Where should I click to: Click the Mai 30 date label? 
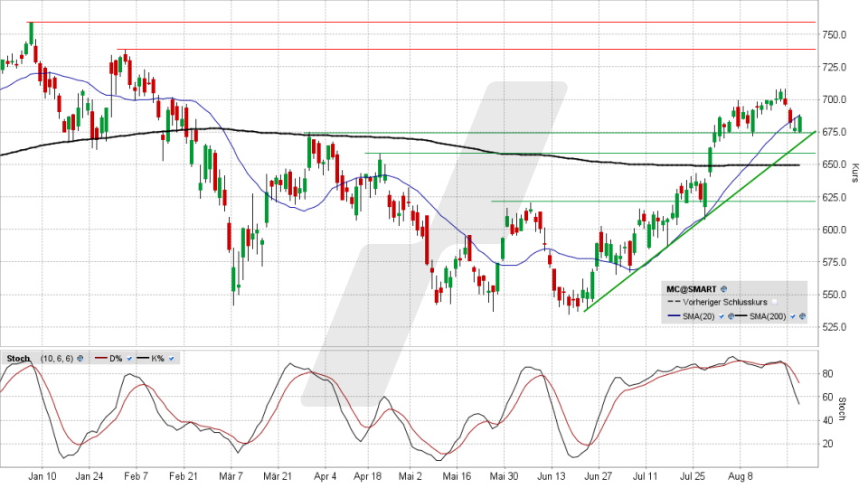[505, 476]
